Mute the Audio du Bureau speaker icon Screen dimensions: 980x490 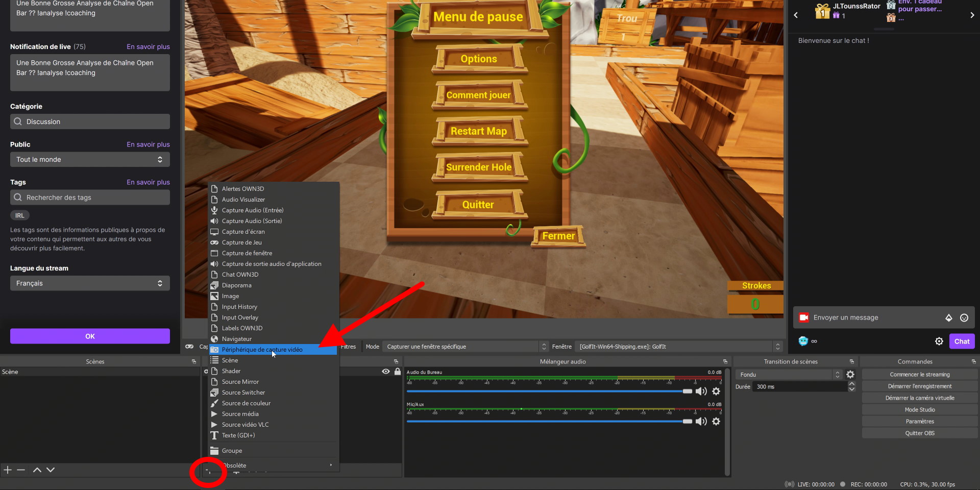click(701, 391)
